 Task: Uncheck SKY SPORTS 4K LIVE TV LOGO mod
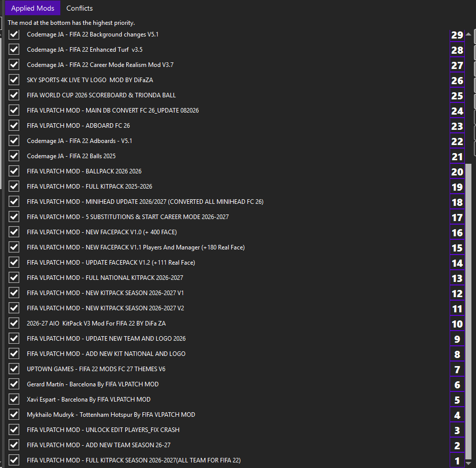click(14, 80)
